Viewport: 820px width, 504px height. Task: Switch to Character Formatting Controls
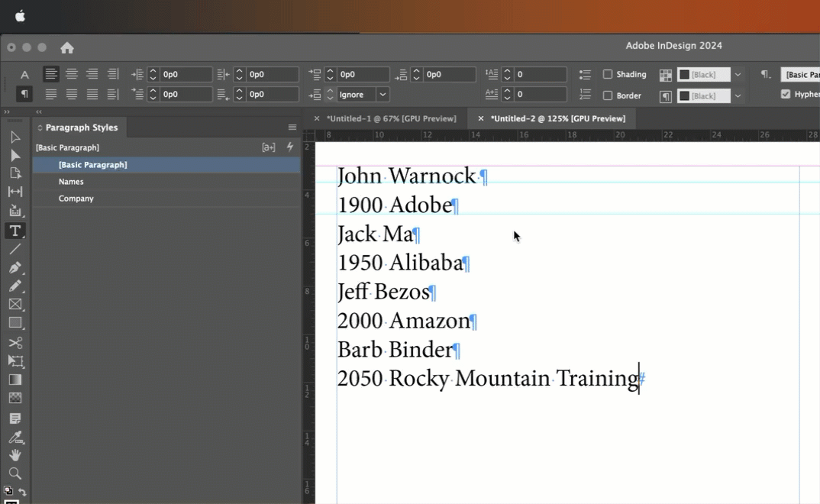tap(24, 75)
